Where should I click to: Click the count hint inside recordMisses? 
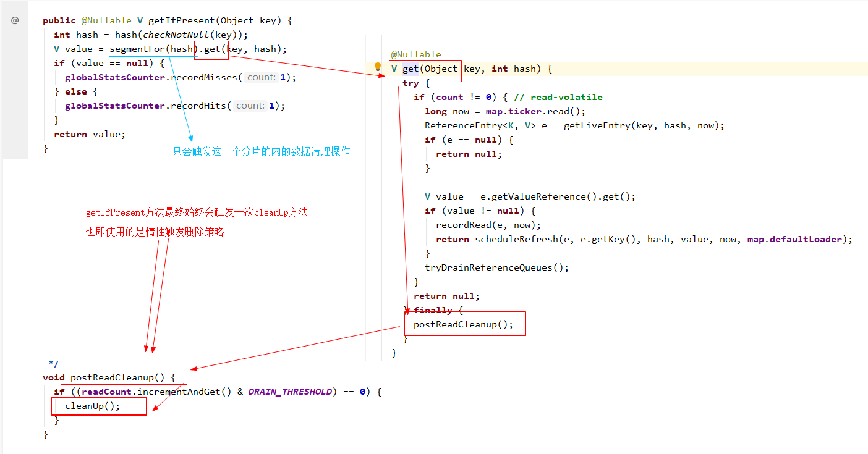click(261, 77)
